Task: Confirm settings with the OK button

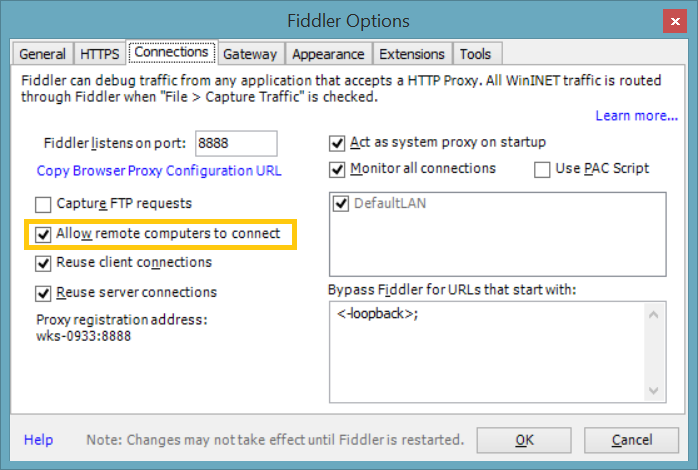Action: tap(524, 440)
